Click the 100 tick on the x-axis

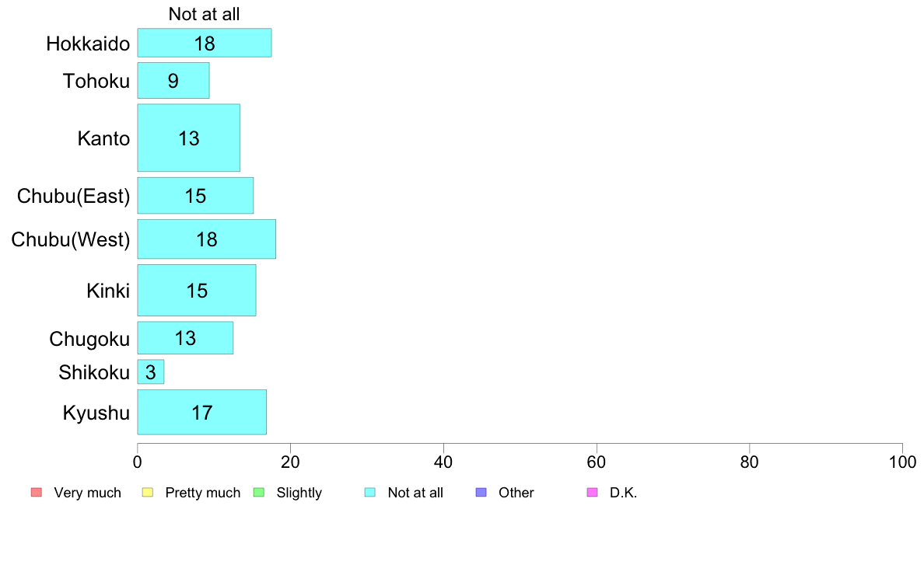(x=901, y=462)
